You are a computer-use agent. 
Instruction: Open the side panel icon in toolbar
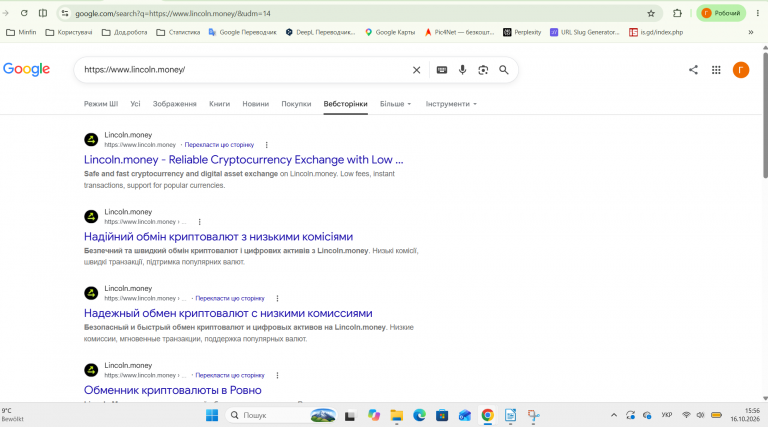(43, 13)
